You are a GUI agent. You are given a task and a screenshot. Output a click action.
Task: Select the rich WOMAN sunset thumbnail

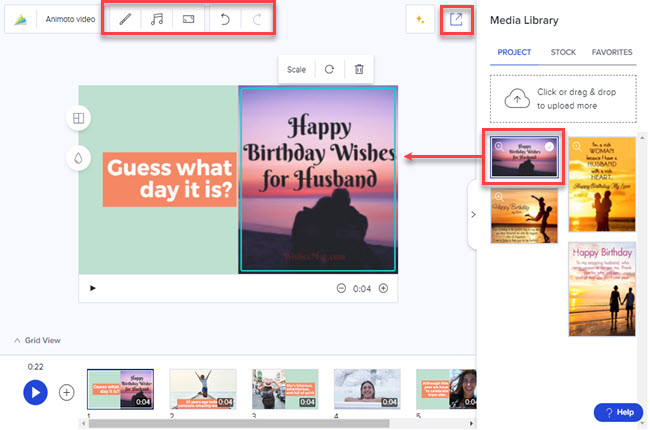click(602, 184)
